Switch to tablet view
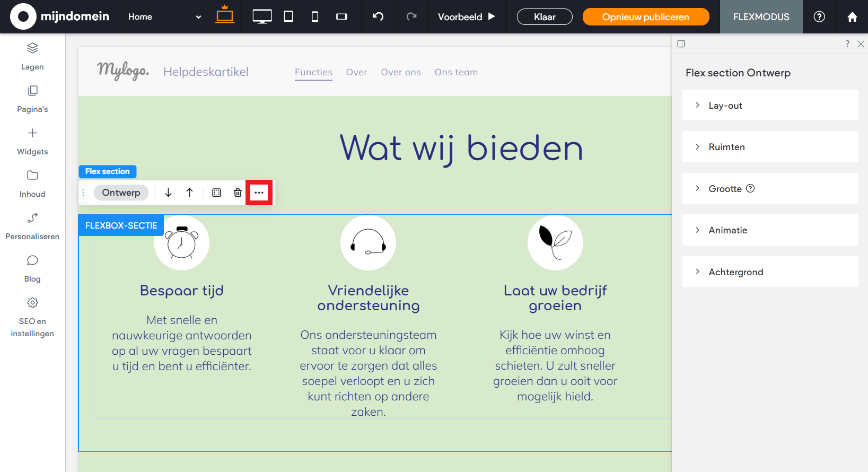Screen dimensions: 868x472 pyautogui.click(x=288, y=16)
